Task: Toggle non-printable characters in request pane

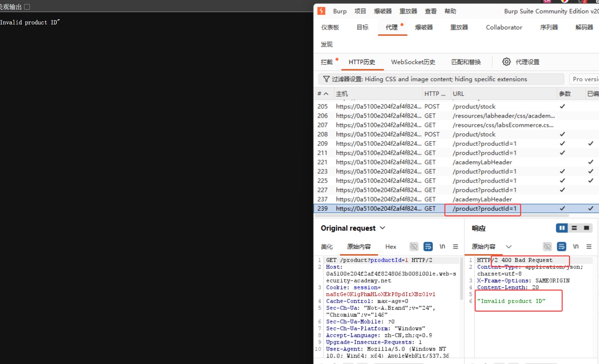Action: pyautogui.click(x=414, y=246)
